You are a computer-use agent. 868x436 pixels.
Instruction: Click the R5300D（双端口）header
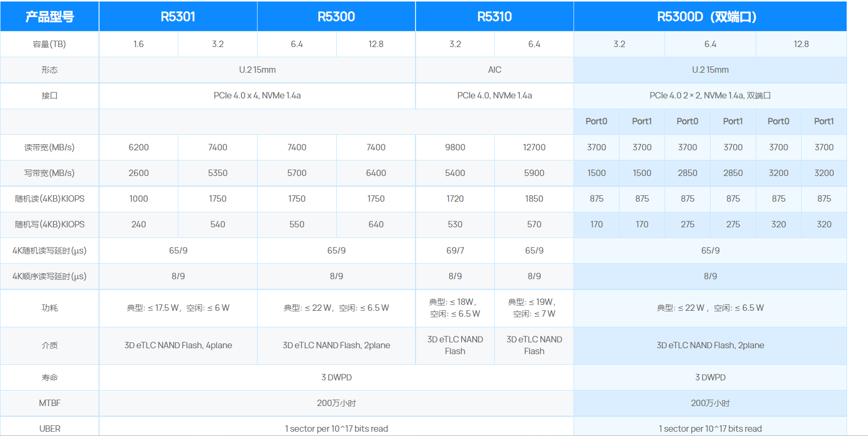[x=710, y=17]
